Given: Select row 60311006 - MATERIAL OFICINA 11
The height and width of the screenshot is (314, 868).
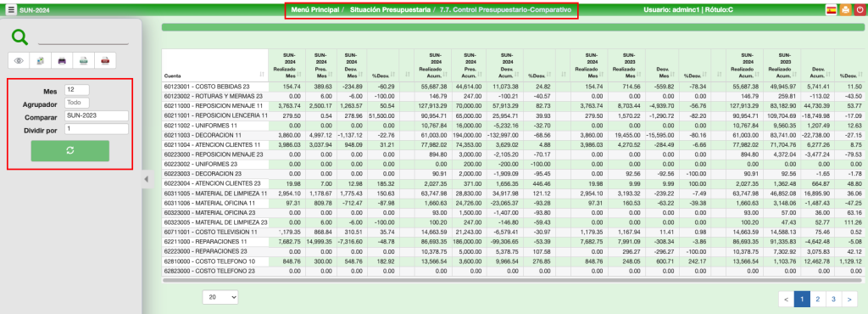Looking at the screenshot, I should [512, 203].
